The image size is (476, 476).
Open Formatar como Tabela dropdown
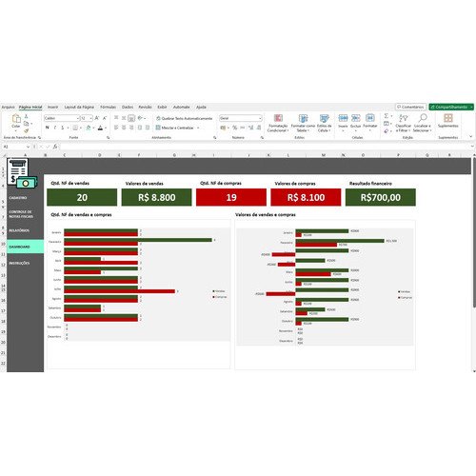pyautogui.click(x=303, y=123)
